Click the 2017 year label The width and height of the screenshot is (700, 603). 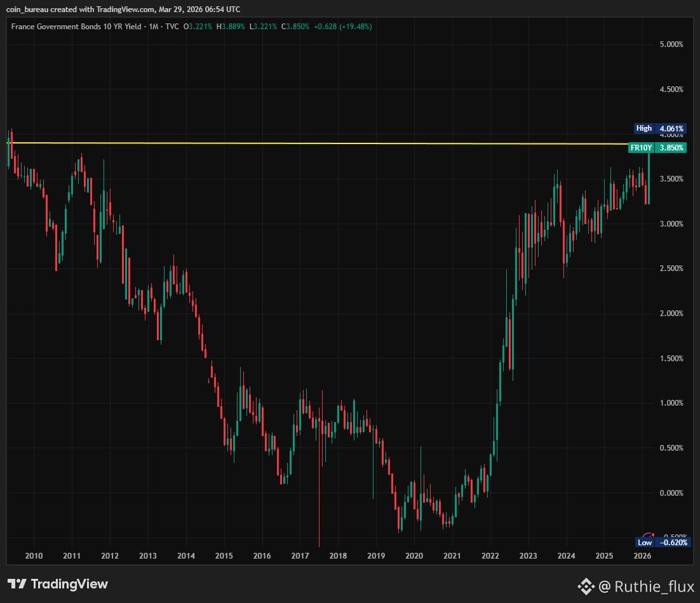[300, 556]
